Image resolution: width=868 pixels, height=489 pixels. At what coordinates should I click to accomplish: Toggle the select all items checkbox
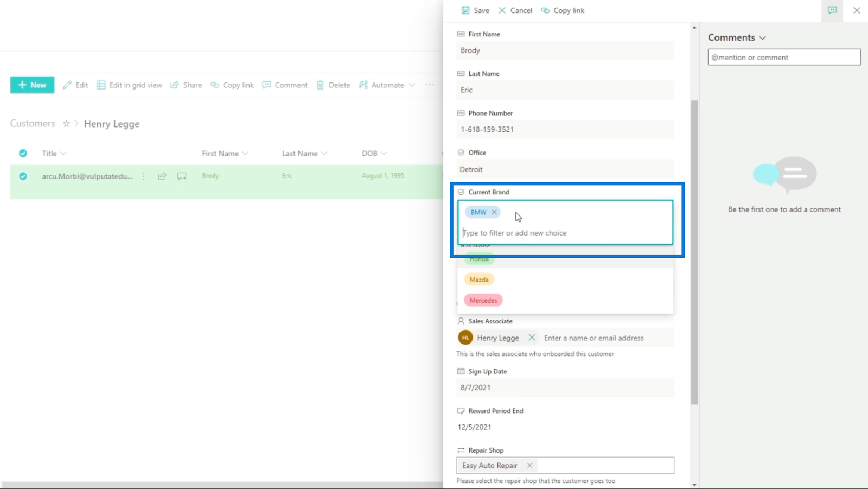coord(23,154)
